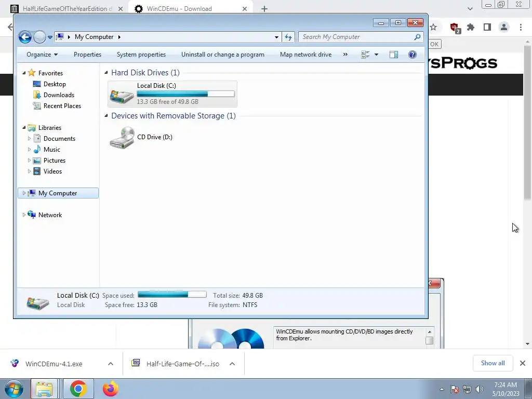The height and width of the screenshot is (399, 532).
Task: Open Recent Places in navigation pane
Action: [62, 106]
